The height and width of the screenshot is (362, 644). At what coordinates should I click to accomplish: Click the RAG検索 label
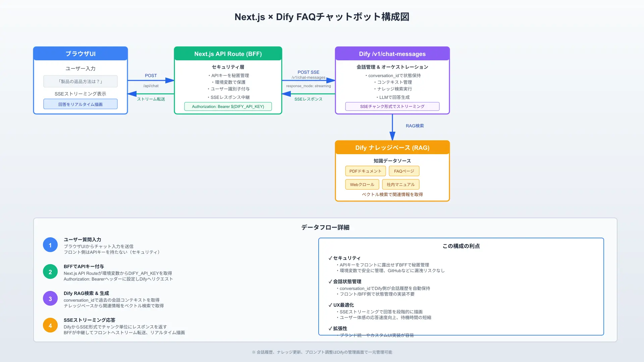pyautogui.click(x=415, y=126)
